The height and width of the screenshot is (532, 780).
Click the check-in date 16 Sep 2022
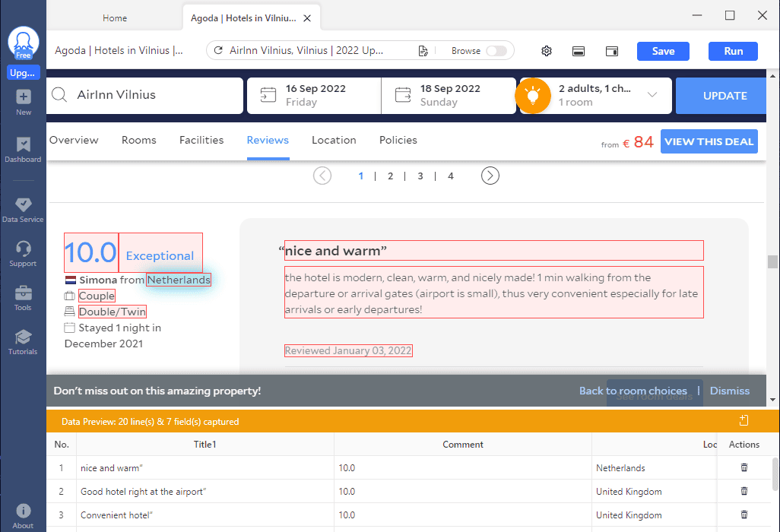click(x=315, y=88)
